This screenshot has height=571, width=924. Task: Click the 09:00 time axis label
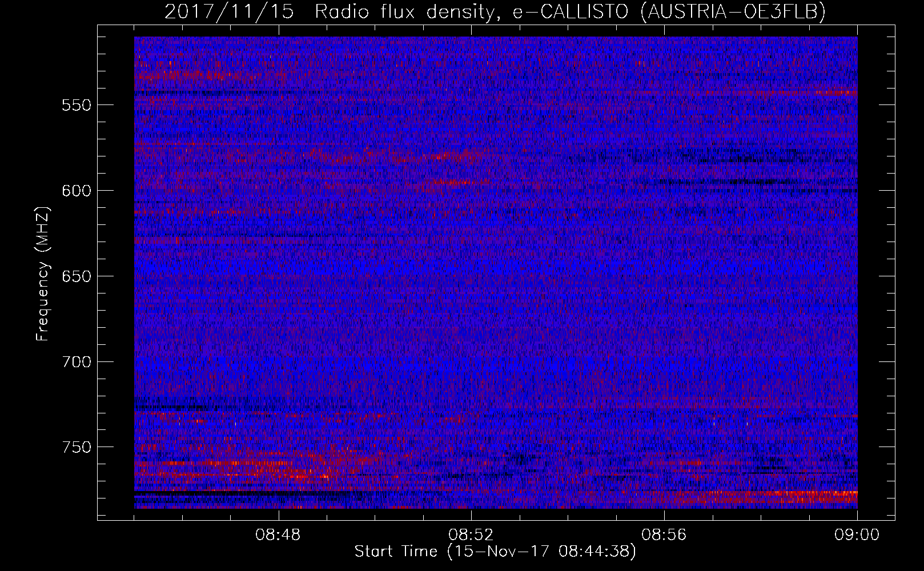tap(857, 535)
